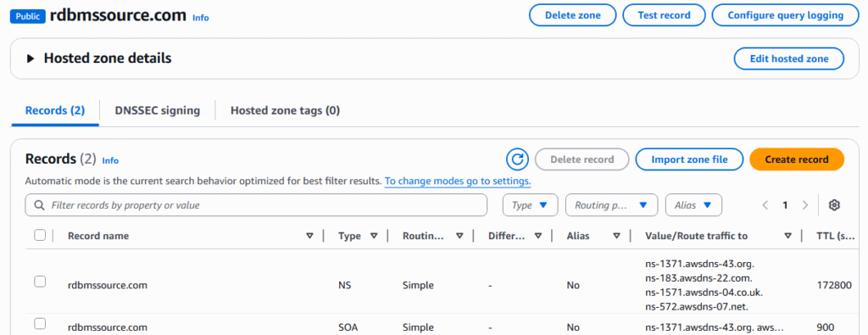Open the Alias filter dropdown

[x=693, y=205]
